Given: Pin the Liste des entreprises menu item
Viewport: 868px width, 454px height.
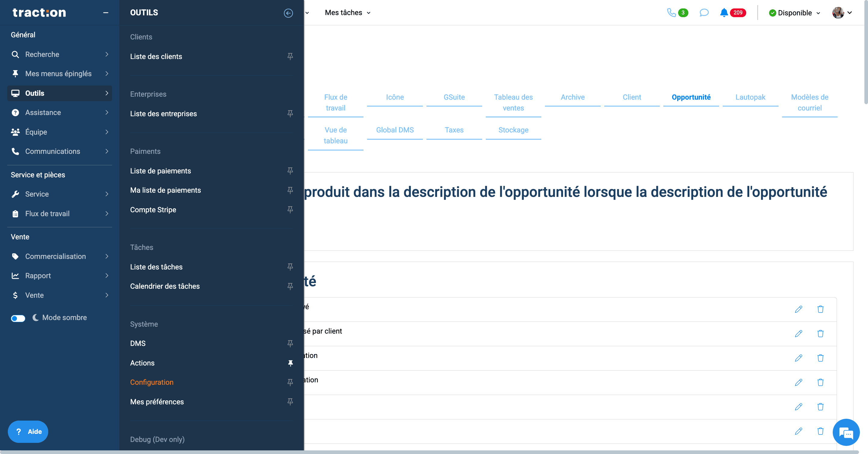Looking at the screenshot, I should [x=290, y=113].
